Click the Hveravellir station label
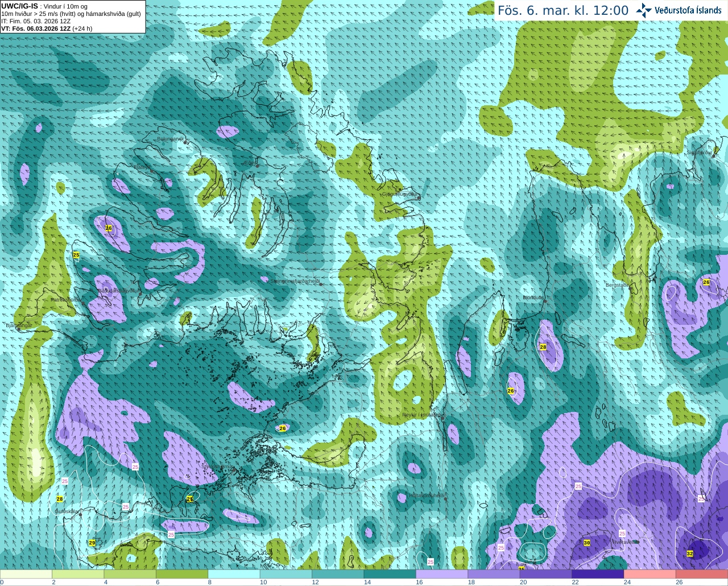Screen dimensions: 728x586 pos(624,542)
